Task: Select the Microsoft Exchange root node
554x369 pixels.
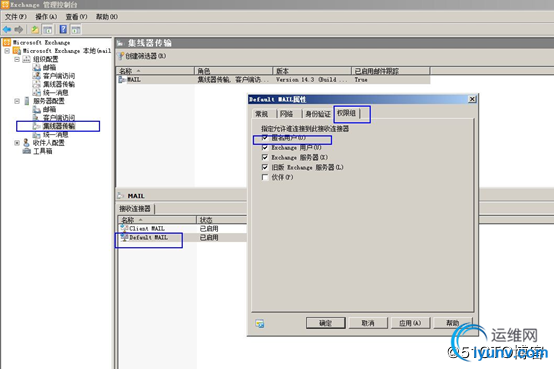Action: pyautogui.click(x=41, y=42)
